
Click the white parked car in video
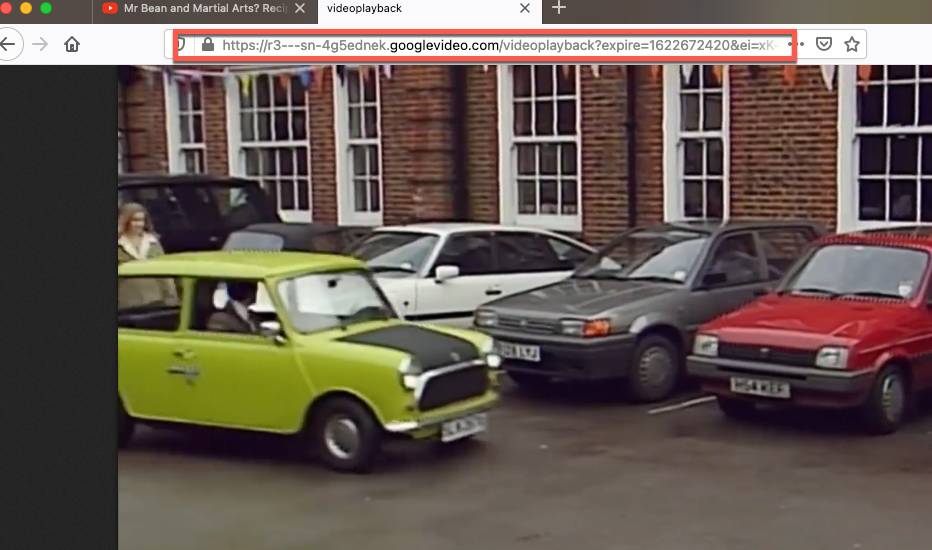coord(460,265)
